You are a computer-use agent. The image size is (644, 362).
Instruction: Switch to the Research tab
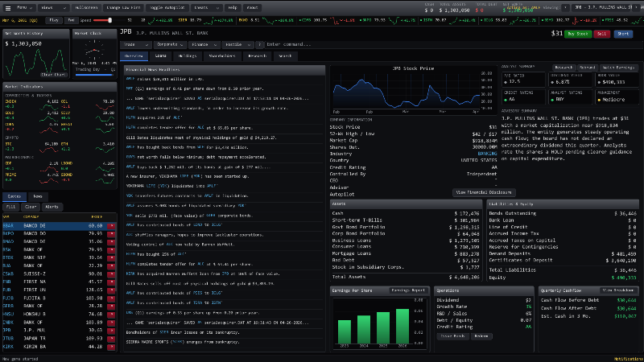point(257,56)
